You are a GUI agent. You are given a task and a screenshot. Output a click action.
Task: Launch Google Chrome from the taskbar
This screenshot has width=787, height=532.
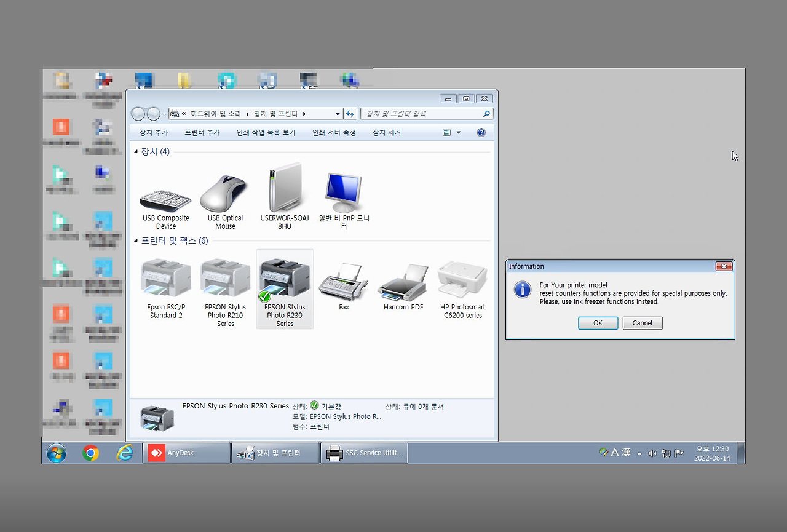(x=91, y=453)
